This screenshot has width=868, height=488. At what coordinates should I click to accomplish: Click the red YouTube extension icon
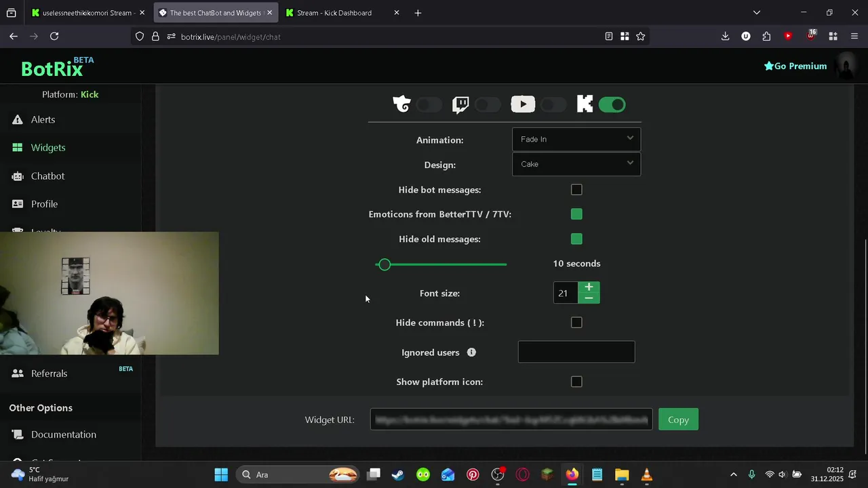[788, 37]
